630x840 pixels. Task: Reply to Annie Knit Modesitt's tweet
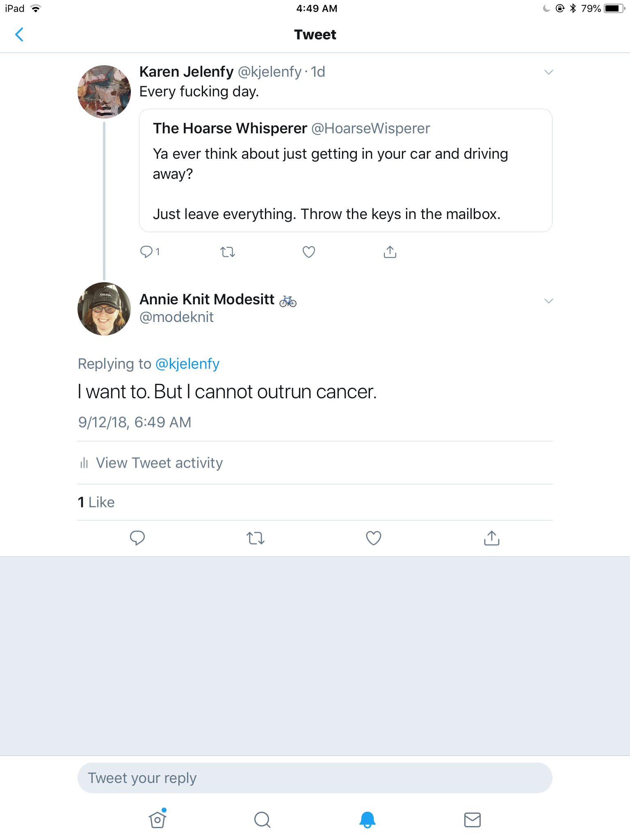(x=137, y=538)
